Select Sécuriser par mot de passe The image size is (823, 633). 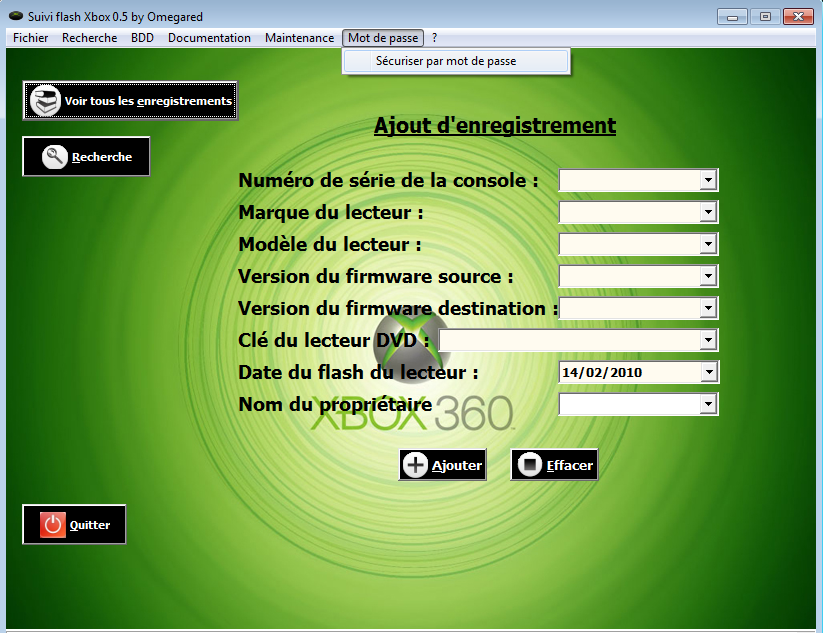[456, 61]
